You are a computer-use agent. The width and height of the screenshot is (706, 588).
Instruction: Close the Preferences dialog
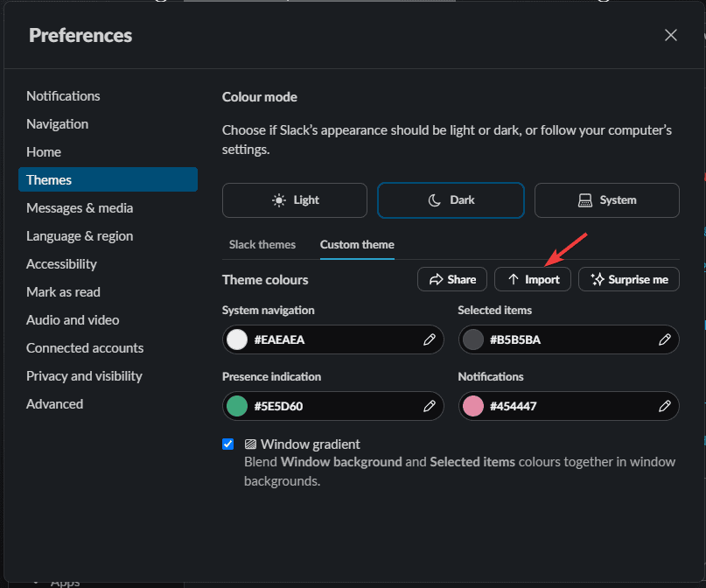(671, 35)
